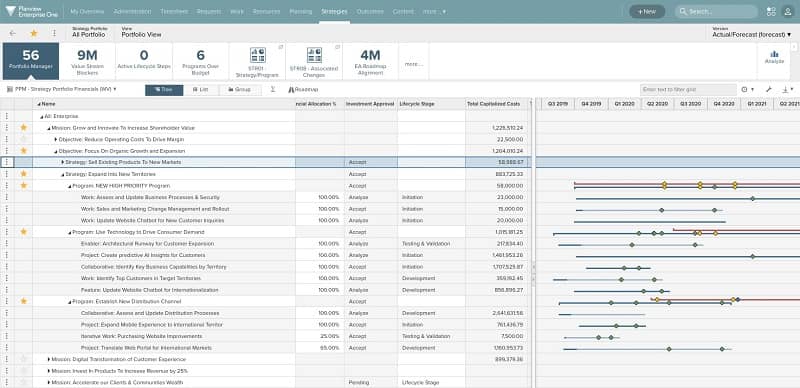This screenshot has height=388, width=800.
Task: Click the Expand Mobile Experience Gantt bar
Action: tap(612, 326)
